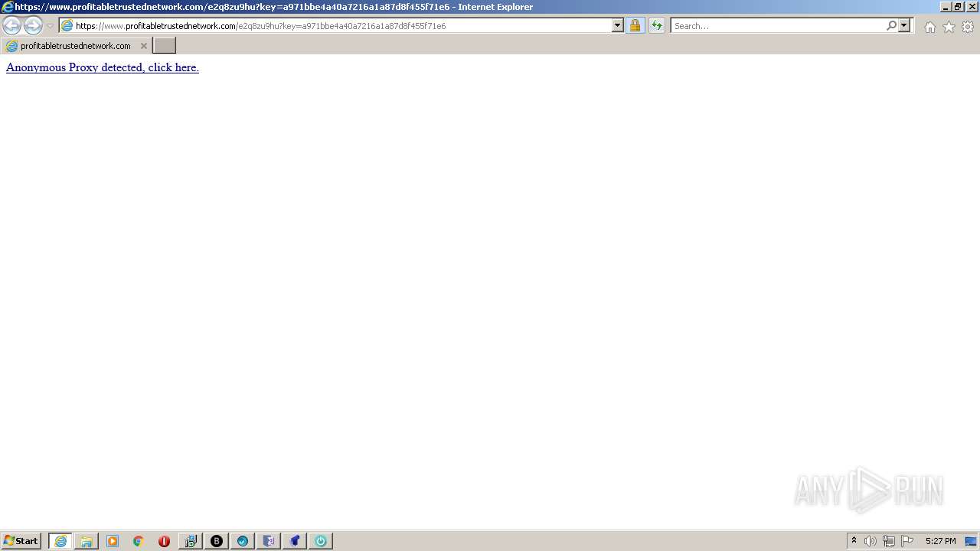Screen dimensions: 980x551
Task: Open the purple document taskbar app
Action: [269, 541]
